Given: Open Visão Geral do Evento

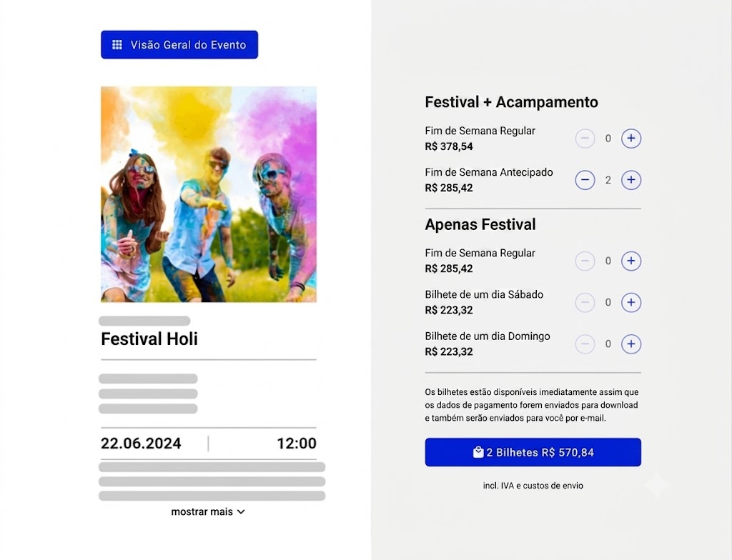Looking at the screenshot, I should pos(179,45).
